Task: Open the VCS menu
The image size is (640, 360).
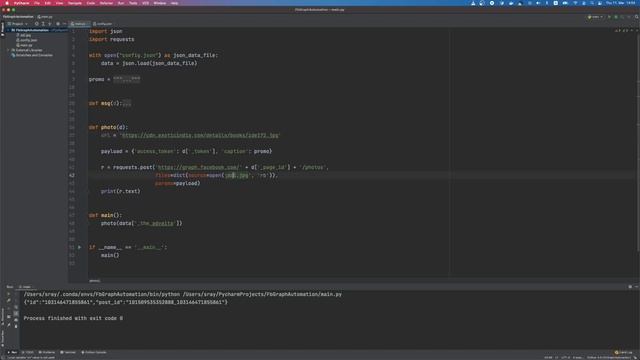Action: 145,3
